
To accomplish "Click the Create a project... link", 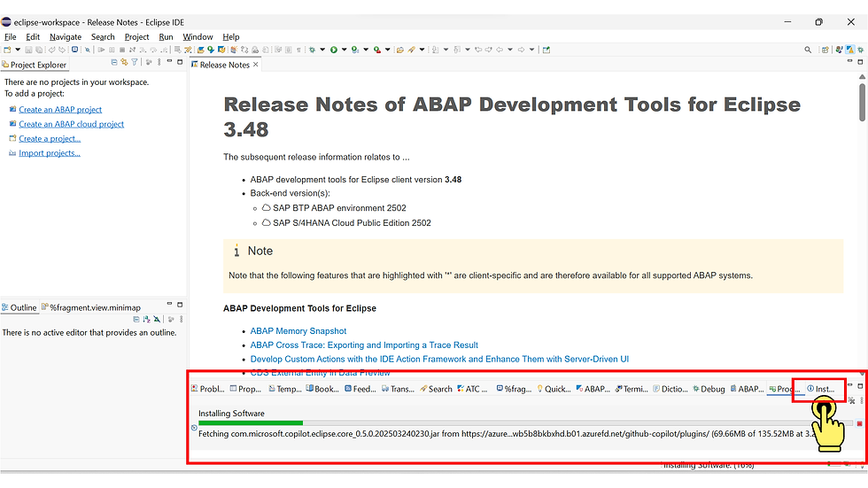I will 50,138.
